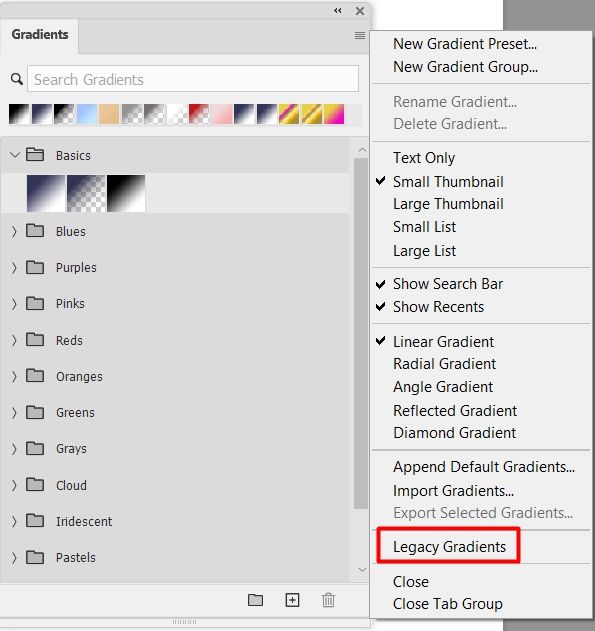This screenshot has height=631, width=595.
Task: Expand the Cloud gradient group
Action: pos(14,485)
